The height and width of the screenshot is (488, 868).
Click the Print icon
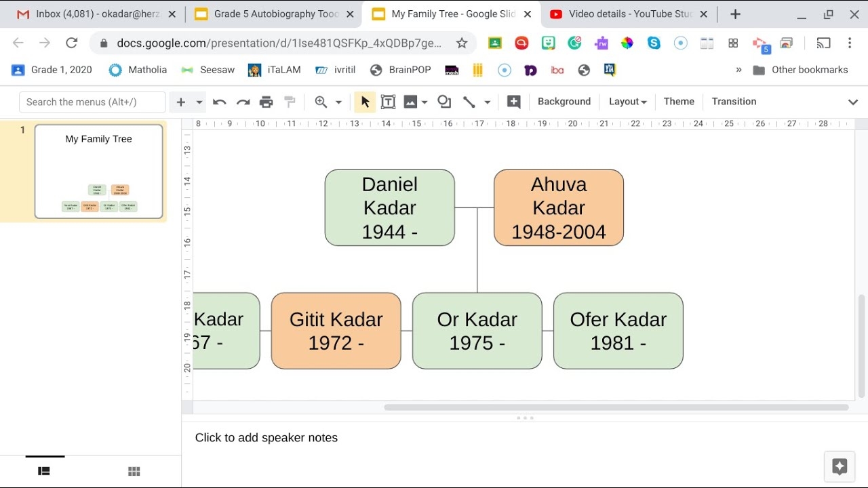point(267,102)
